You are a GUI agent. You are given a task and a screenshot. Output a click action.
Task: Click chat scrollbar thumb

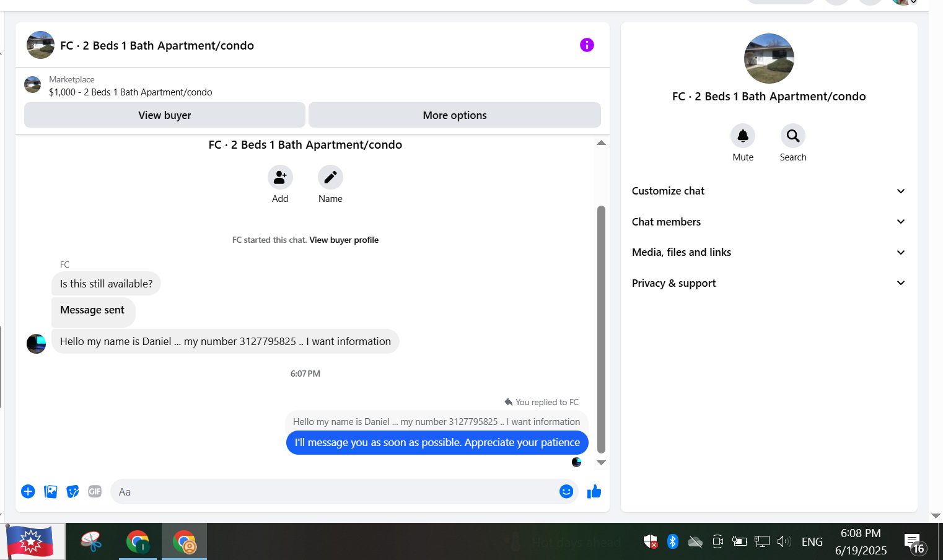(x=601, y=330)
